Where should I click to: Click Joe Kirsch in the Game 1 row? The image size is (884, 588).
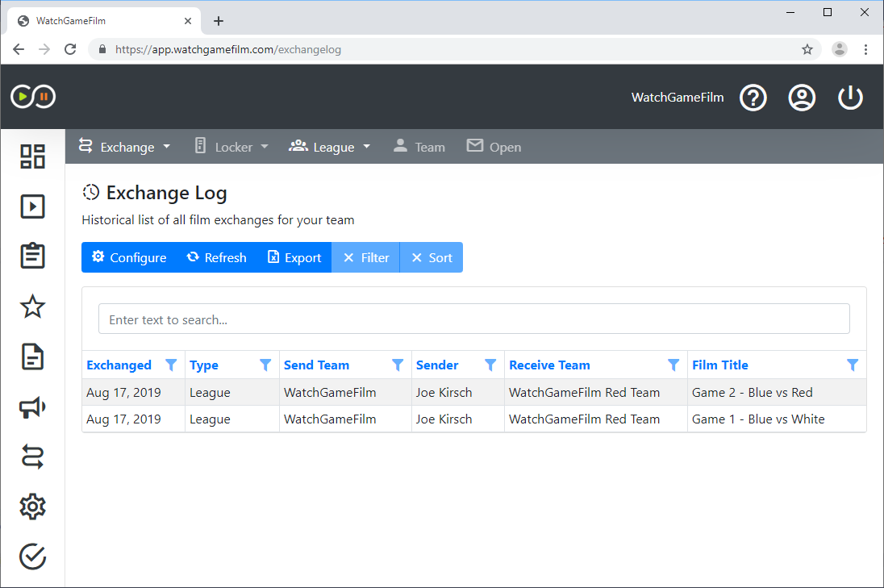point(444,419)
